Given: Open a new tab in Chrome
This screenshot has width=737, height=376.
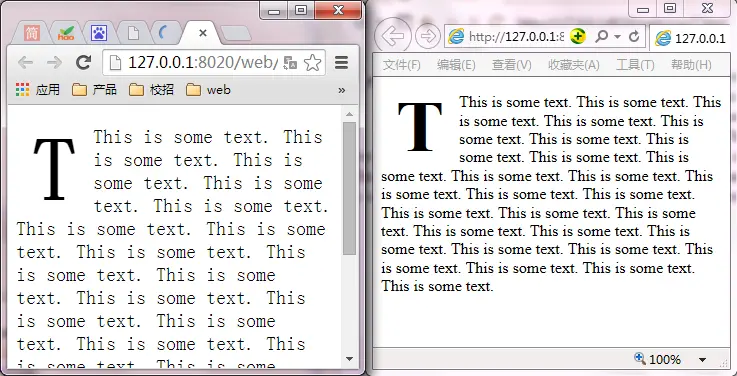Looking at the screenshot, I should [235, 34].
